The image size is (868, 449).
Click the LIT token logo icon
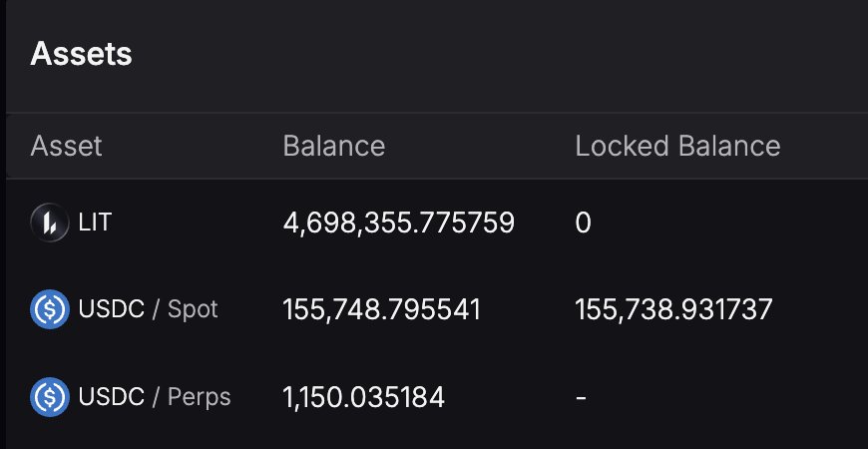point(49,223)
